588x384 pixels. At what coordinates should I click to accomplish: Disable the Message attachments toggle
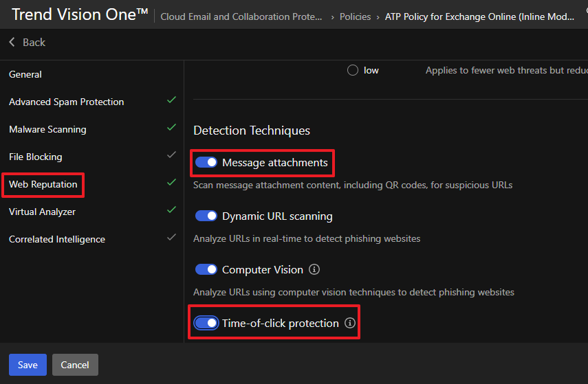[x=206, y=162]
